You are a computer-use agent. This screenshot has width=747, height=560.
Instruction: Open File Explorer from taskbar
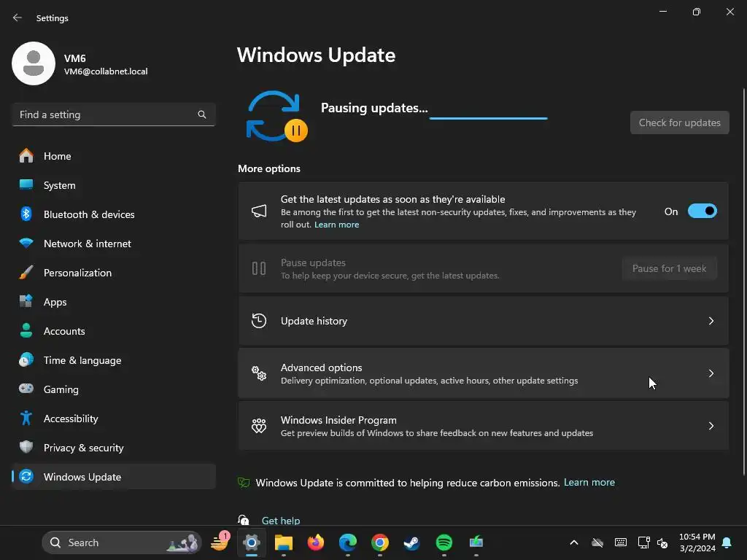(x=284, y=542)
